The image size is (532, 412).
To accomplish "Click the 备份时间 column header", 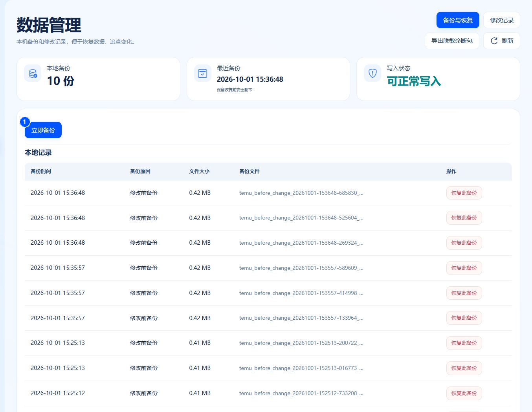I will (41, 171).
